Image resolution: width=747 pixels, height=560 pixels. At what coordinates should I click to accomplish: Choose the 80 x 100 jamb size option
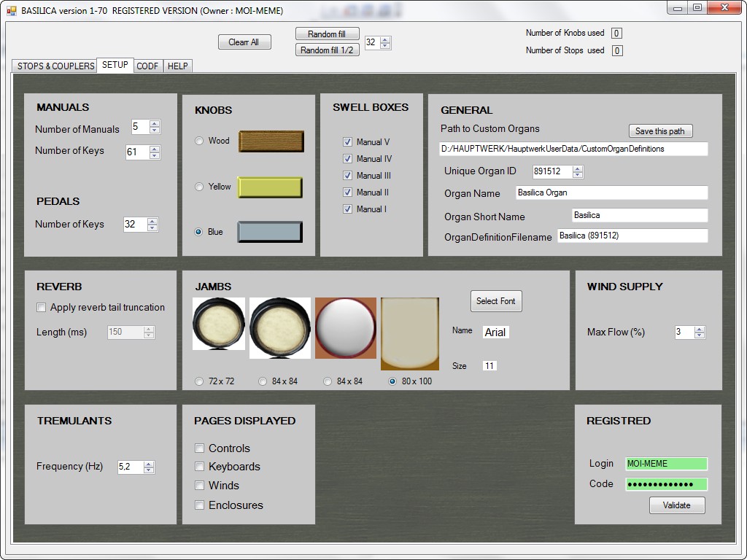coord(392,381)
